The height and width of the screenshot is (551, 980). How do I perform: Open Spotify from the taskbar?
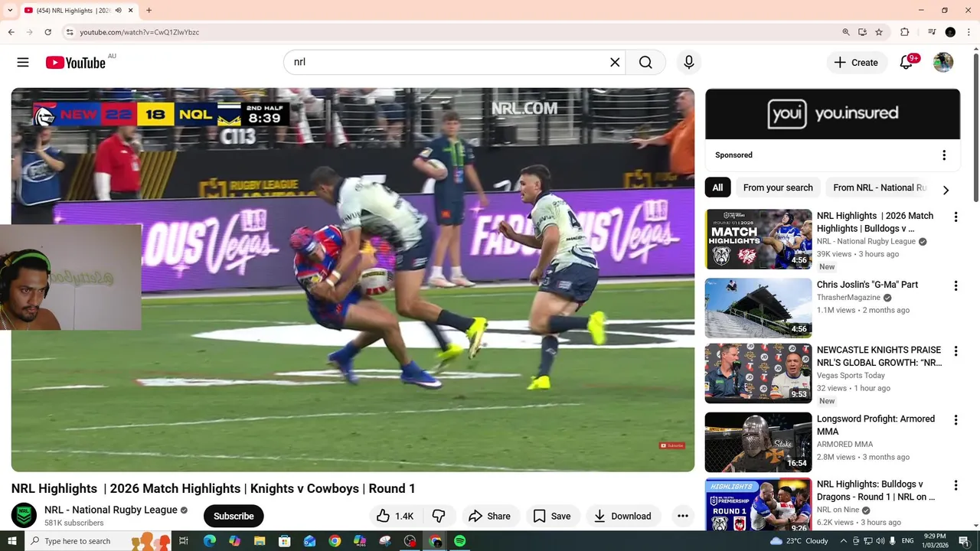[x=459, y=541]
